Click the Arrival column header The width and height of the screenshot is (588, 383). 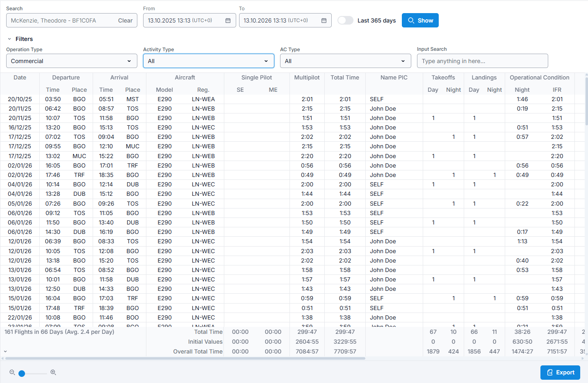[x=119, y=77]
